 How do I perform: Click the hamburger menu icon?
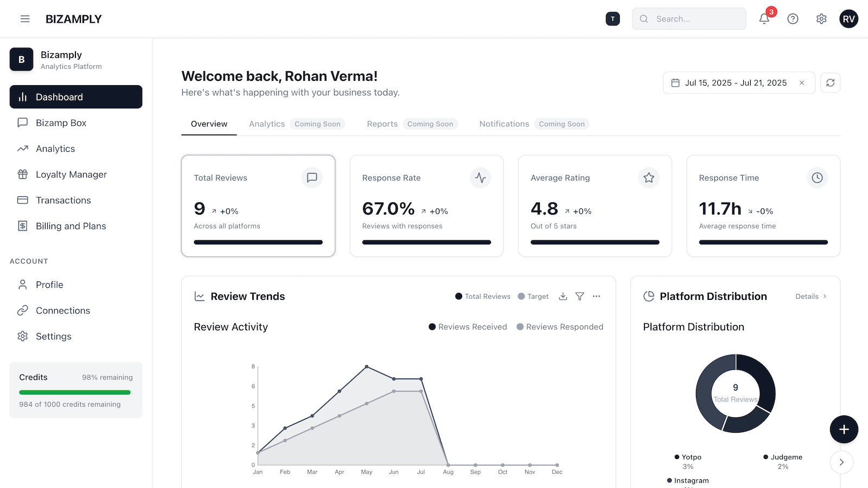point(25,19)
